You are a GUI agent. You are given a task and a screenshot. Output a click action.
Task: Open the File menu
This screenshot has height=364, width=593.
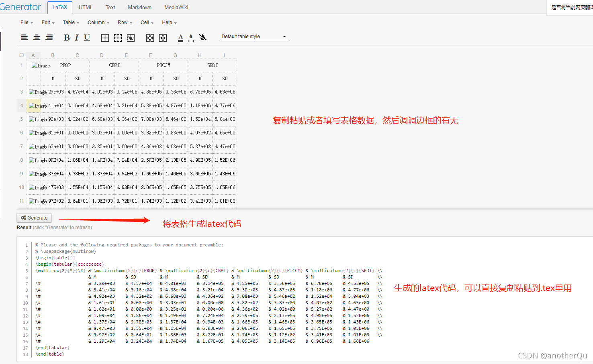coord(27,22)
